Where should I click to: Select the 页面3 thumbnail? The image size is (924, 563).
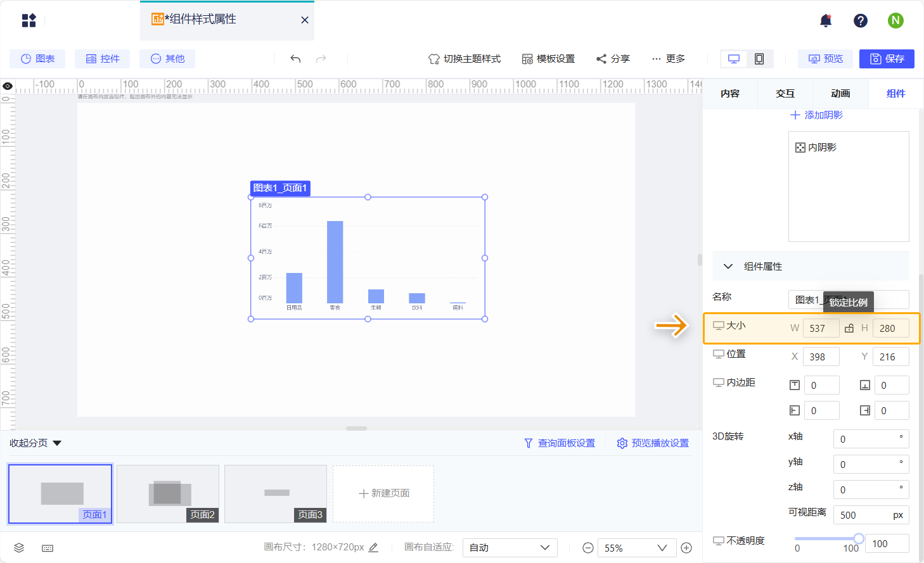coord(276,494)
